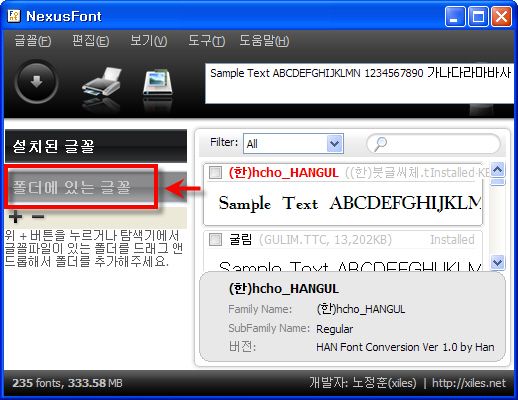Minimize the NexusFont window
Viewport: 518px width, 400px height.
point(454,16)
